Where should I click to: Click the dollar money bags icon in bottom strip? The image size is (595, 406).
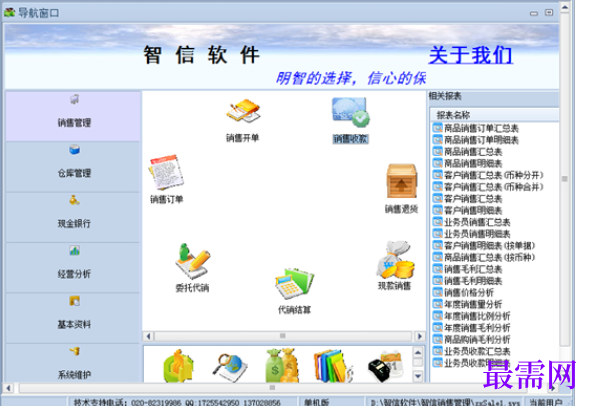click(x=281, y=365)
